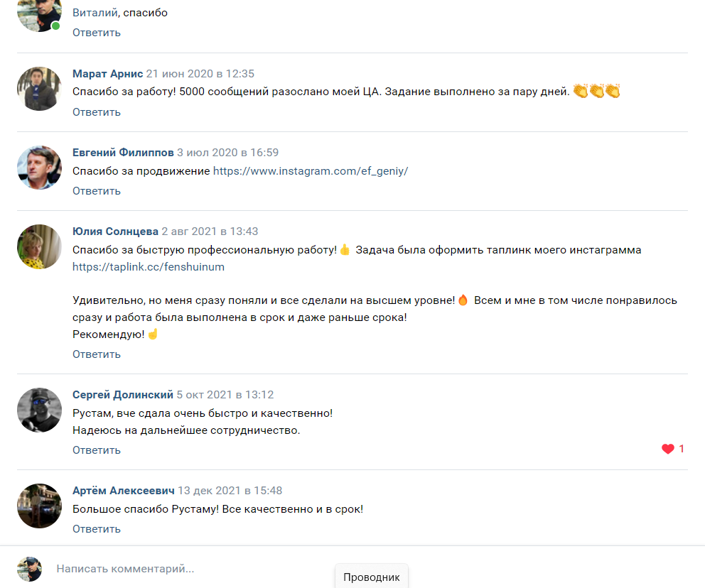Reply to Евгений Филиппов comment
This screenshot has width=705, height=588.
97,191
